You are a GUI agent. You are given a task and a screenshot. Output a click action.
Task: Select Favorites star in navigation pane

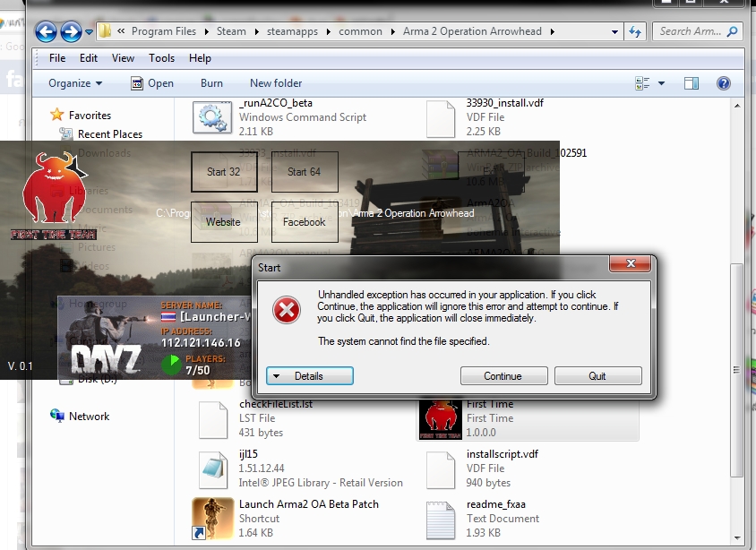coord(57,115)
